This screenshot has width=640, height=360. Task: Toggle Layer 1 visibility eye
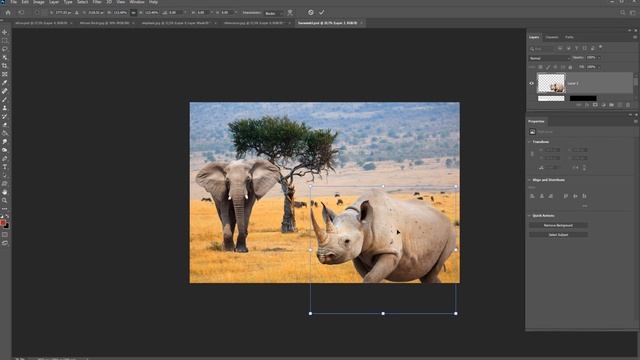coord(531,83)
